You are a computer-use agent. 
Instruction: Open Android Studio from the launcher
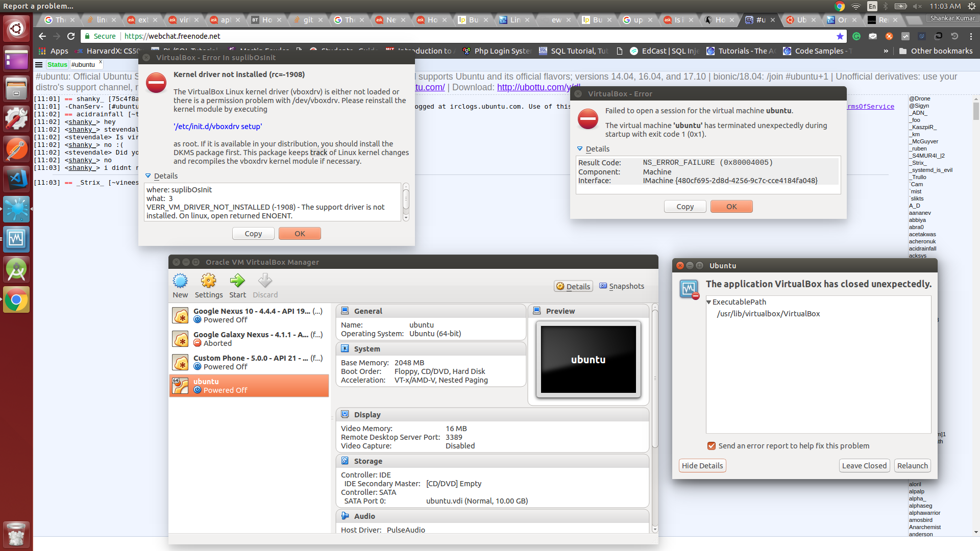(16, 269)
